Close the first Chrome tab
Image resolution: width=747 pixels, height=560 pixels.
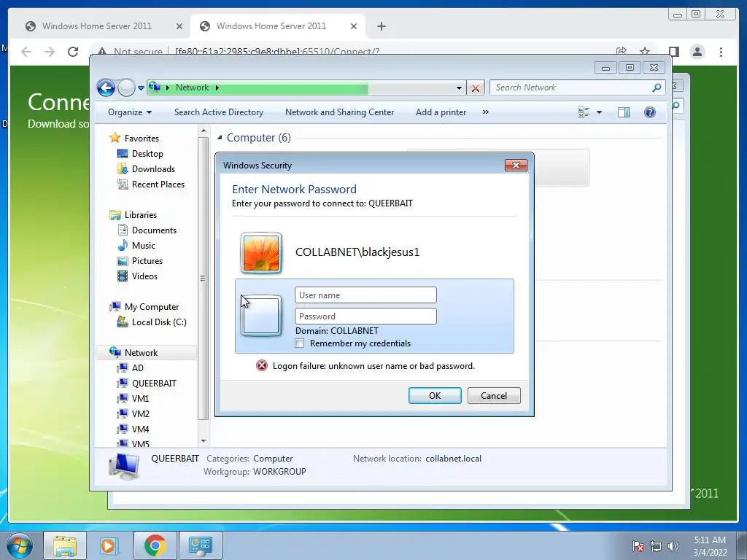click(x=179, y=27)
